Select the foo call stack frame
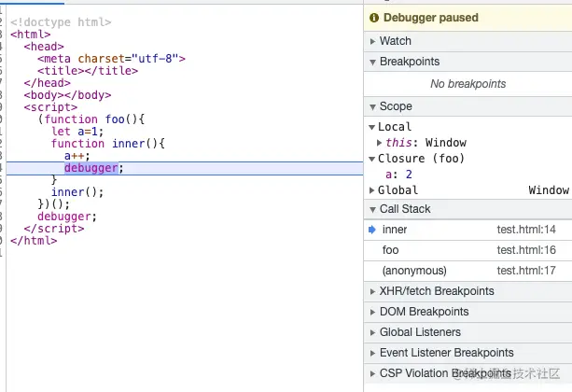Screen dimensions: 572x392 coord(390,250)
